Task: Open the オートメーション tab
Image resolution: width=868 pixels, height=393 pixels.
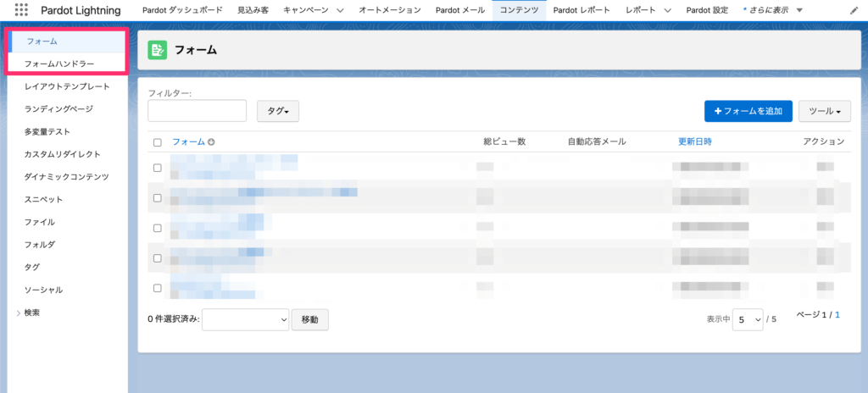Action: pos(389,10)
